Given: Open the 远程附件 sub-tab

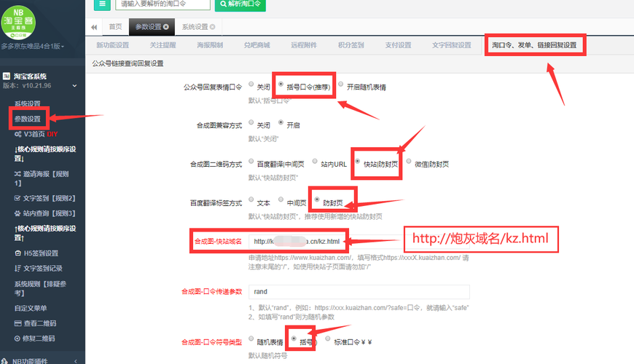Looking at the screenshot, I should (x=304, y=45).
